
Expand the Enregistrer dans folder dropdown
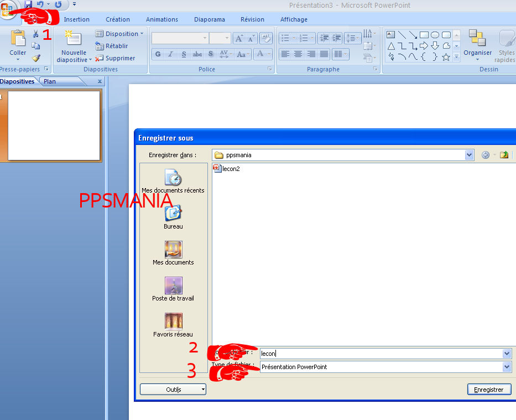470,155
